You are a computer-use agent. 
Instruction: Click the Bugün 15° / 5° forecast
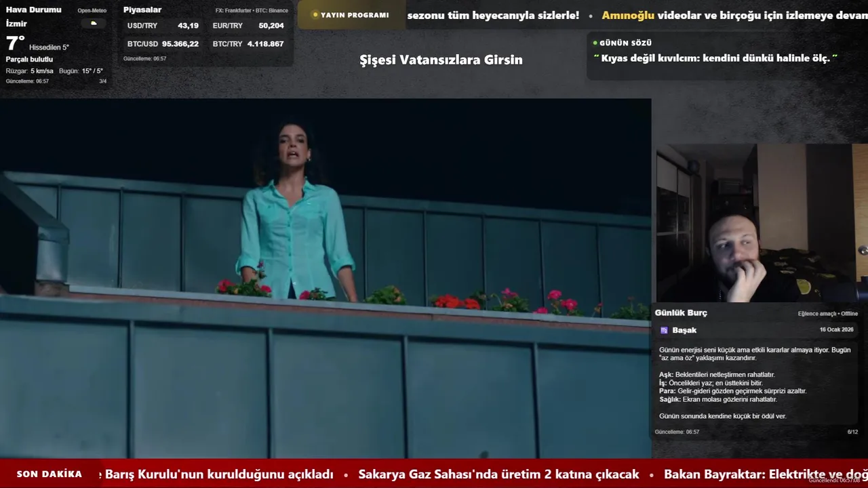pos(81,71)
